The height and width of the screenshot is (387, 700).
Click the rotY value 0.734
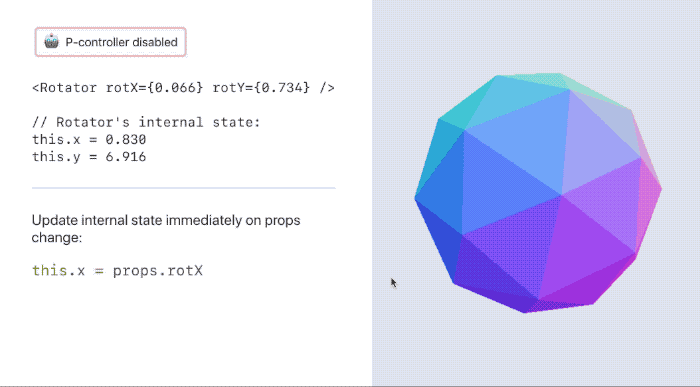pos(282,87)
